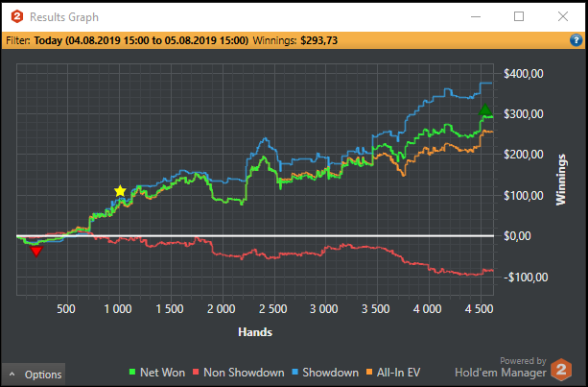Click the 1 500 hands axis label
Screen dimensions: 588x387
(170, 309)
